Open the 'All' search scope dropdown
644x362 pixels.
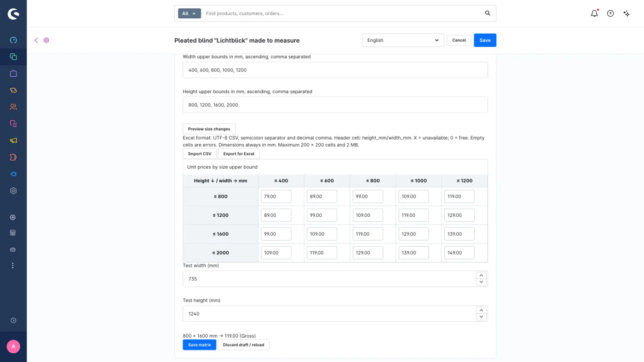190,13
